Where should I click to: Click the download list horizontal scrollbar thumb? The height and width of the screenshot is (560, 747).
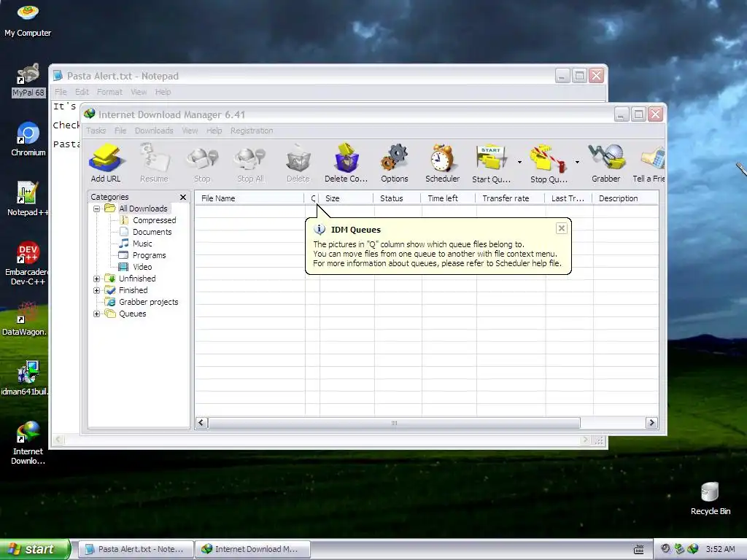point(394,423)
